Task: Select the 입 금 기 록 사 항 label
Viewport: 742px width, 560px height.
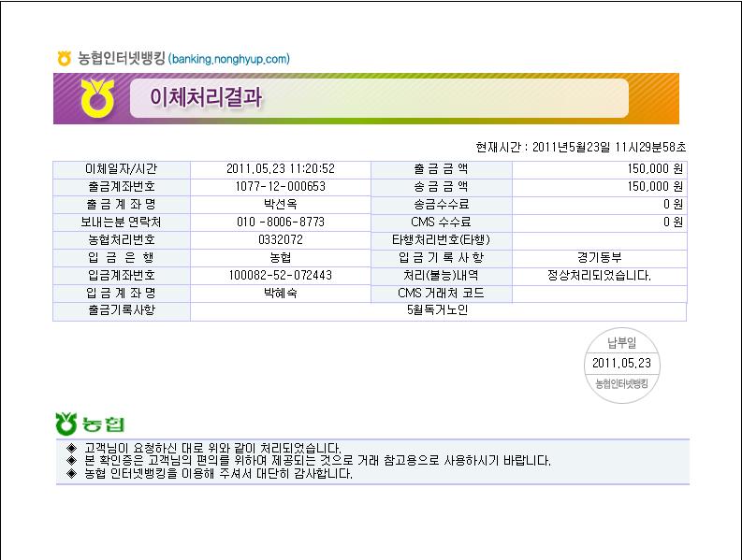Action: pos(441,257)
